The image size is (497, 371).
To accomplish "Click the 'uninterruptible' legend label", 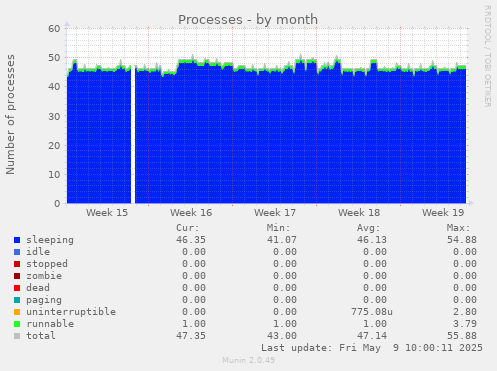I will (71, 312).
